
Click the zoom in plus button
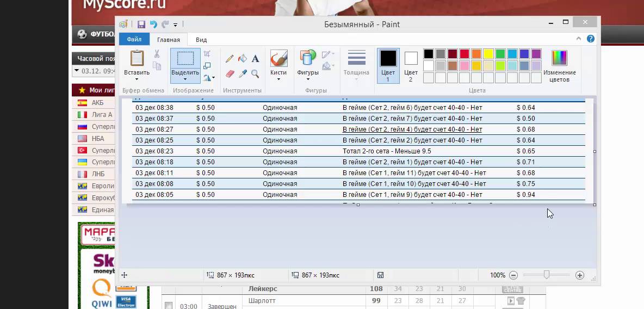tap(579, 275)
